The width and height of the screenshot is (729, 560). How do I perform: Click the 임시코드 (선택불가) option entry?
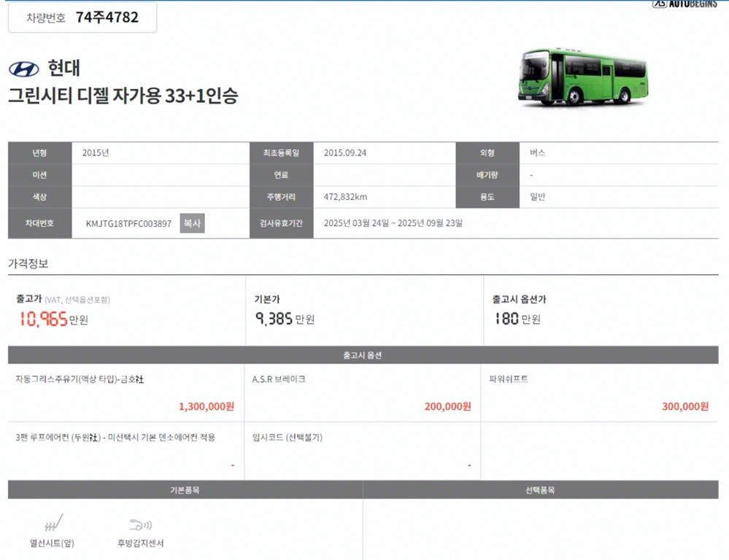[287, 437]
